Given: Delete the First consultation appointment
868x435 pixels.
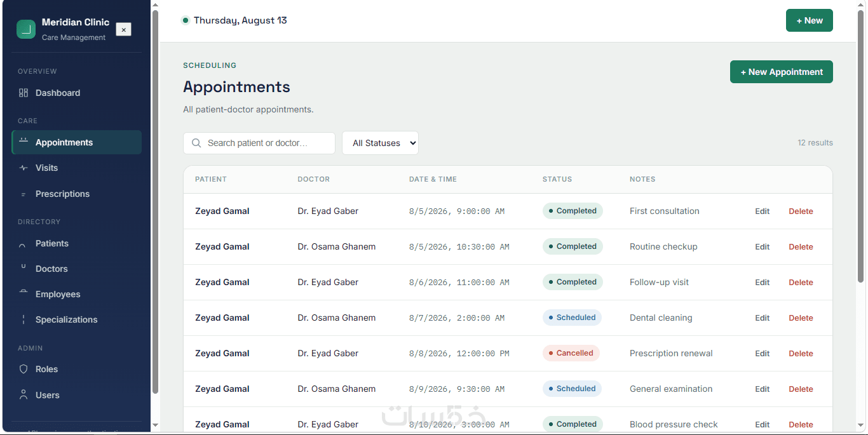Looking at the screenshot, I should 801,211.
